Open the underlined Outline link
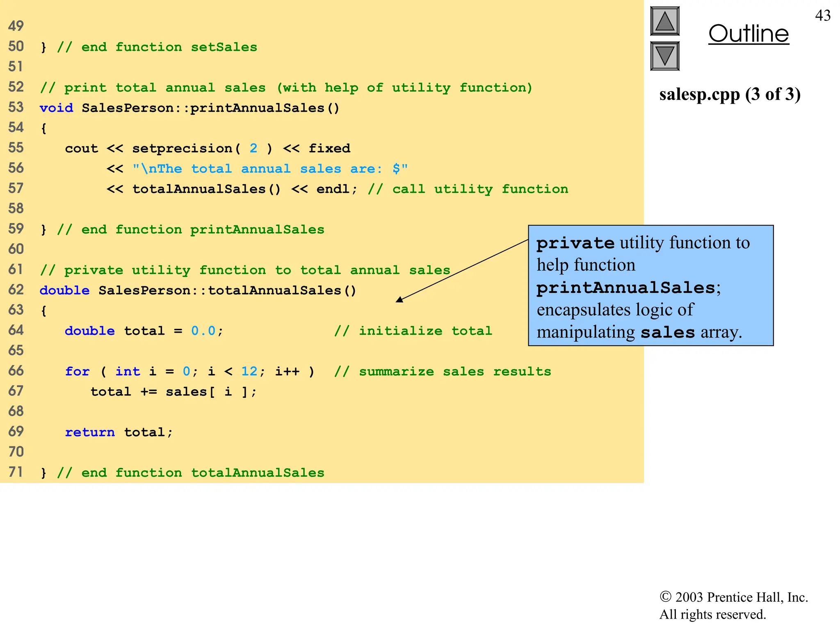The height and width of the screenshot is (630, 840). pos(749,34)
